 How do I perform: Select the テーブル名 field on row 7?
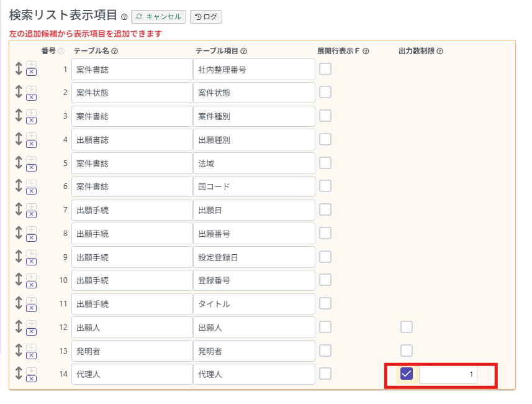click(132, 210)
